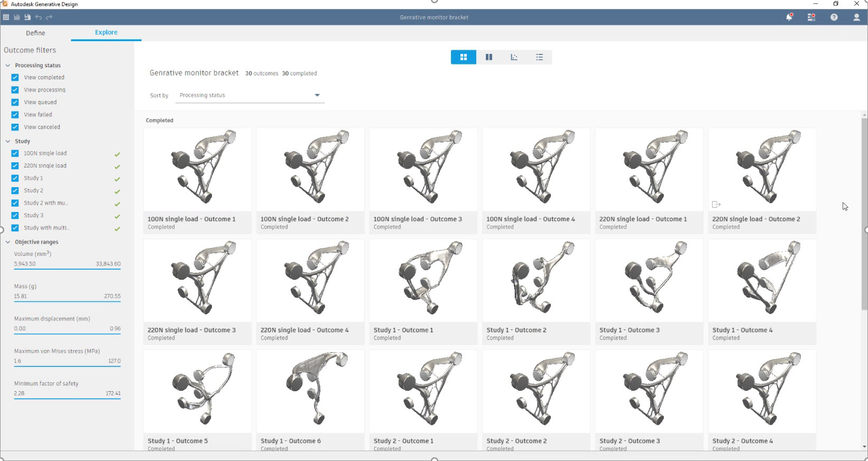The height and width of the screenshot is (461, 868).
Task: Toggle View failed checkbox
Action: click(x=15, y=115)
